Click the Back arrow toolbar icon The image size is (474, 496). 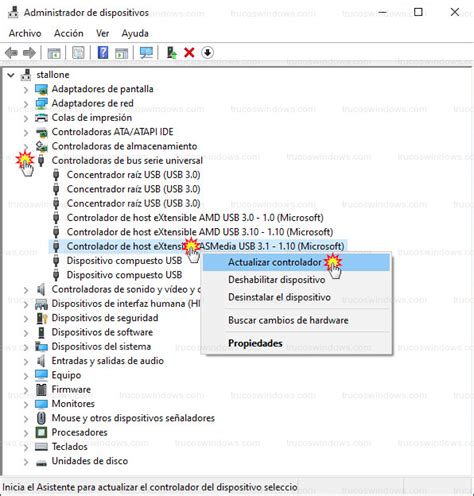pyautogui.click(x=11, y=53)
